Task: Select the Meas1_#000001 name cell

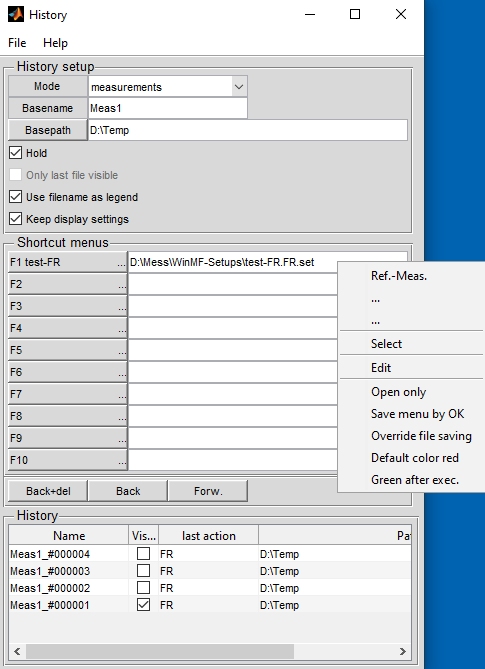Action: (x=69, y=605)
